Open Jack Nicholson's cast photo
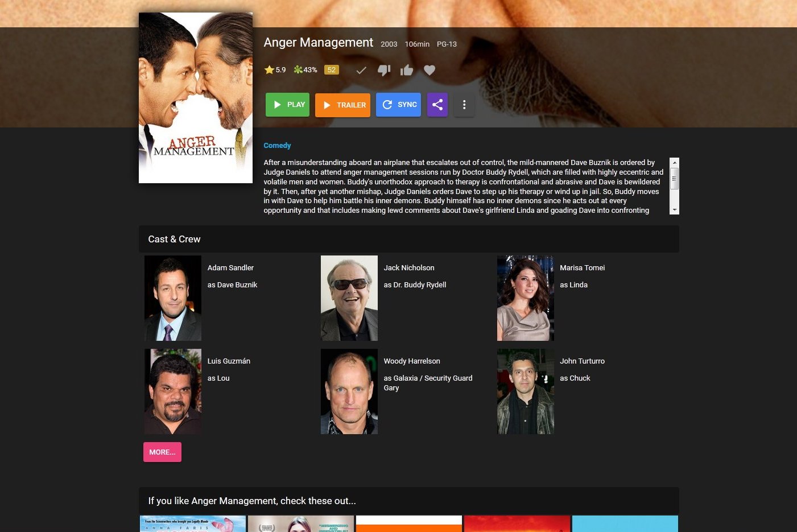Screen dimensions: 797x532 coord(349,298)
